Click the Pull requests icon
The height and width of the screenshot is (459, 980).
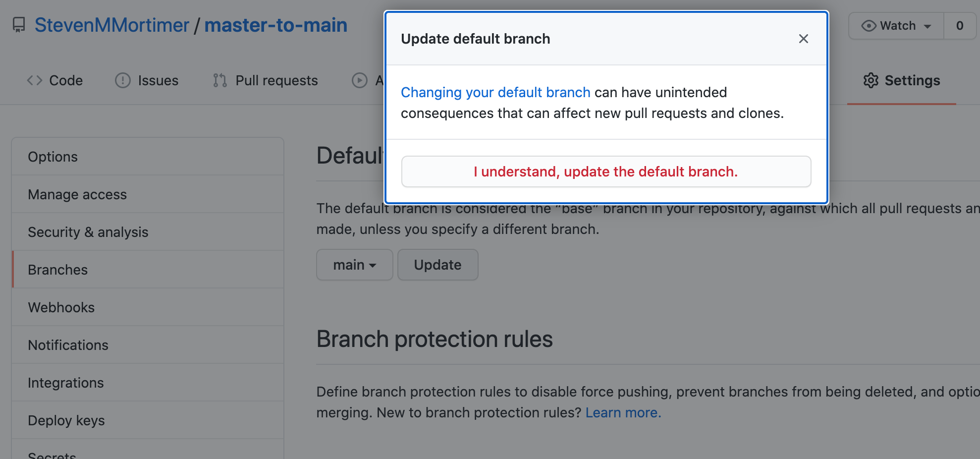click(219, 80)
